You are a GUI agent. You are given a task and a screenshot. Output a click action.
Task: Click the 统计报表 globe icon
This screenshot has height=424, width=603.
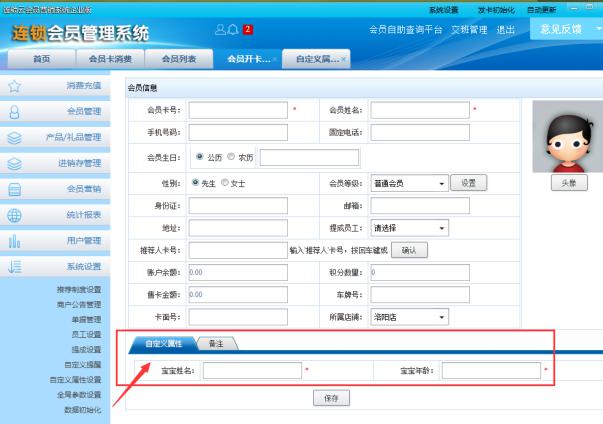coord(14,214)
